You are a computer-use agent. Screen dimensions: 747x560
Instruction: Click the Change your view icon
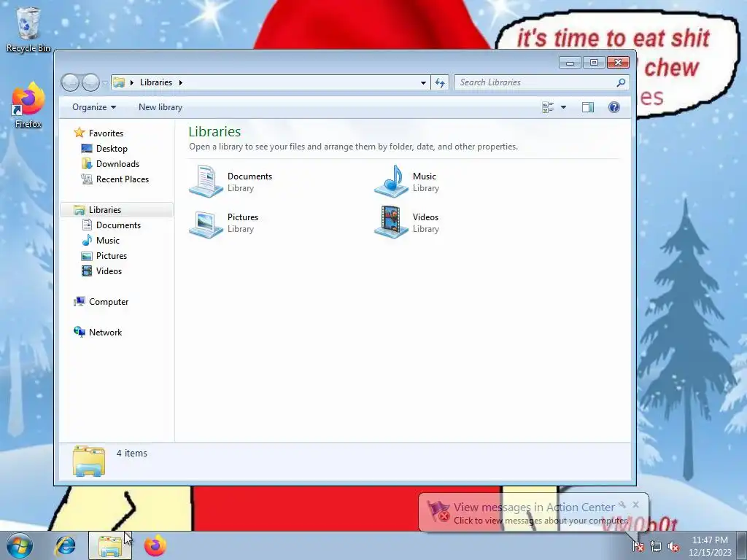(548, 107)
